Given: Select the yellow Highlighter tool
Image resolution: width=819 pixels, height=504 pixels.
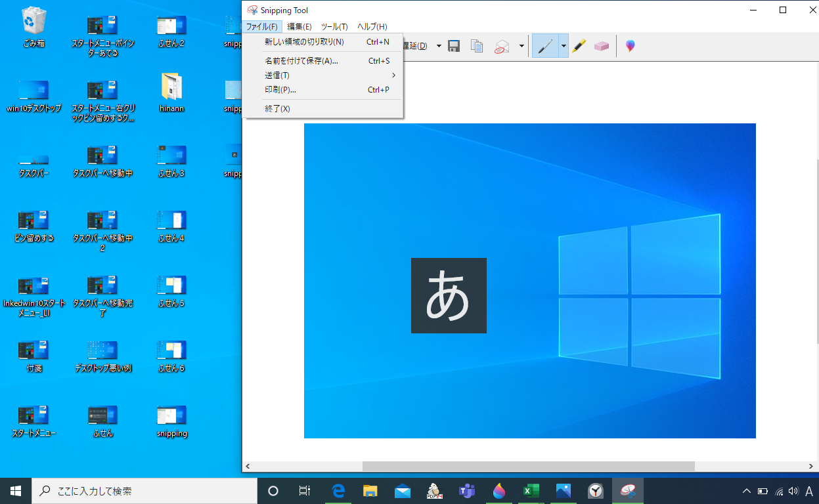Looking at the screenshot, I should tap(579, 46).
